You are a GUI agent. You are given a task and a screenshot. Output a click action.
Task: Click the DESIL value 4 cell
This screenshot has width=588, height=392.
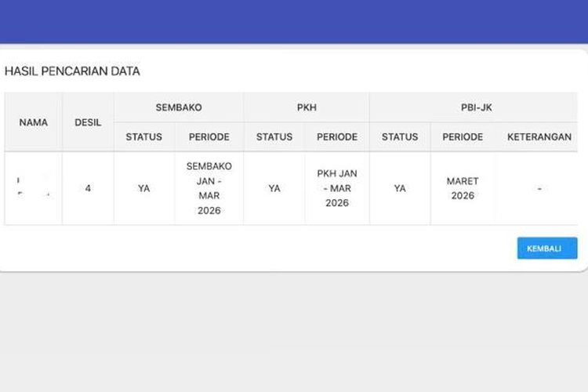click(x=88, y=188)
